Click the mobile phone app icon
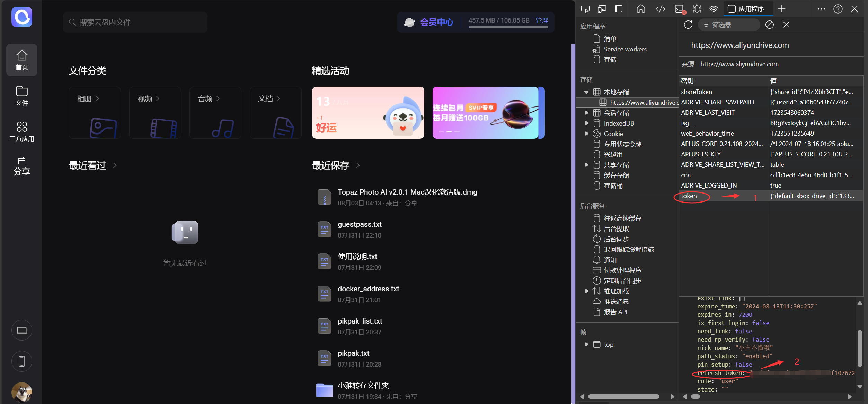 pyautogui.click(x=21, y=361)
